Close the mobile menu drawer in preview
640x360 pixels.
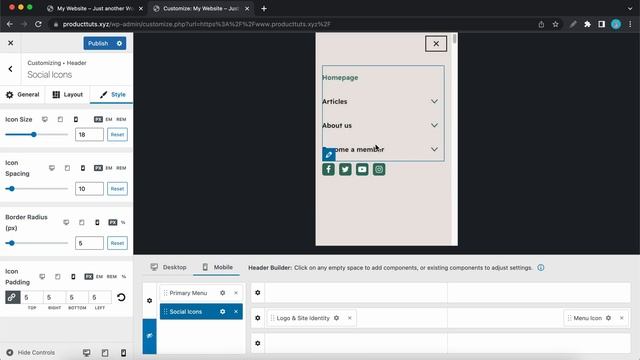click(x=436, y=44)
